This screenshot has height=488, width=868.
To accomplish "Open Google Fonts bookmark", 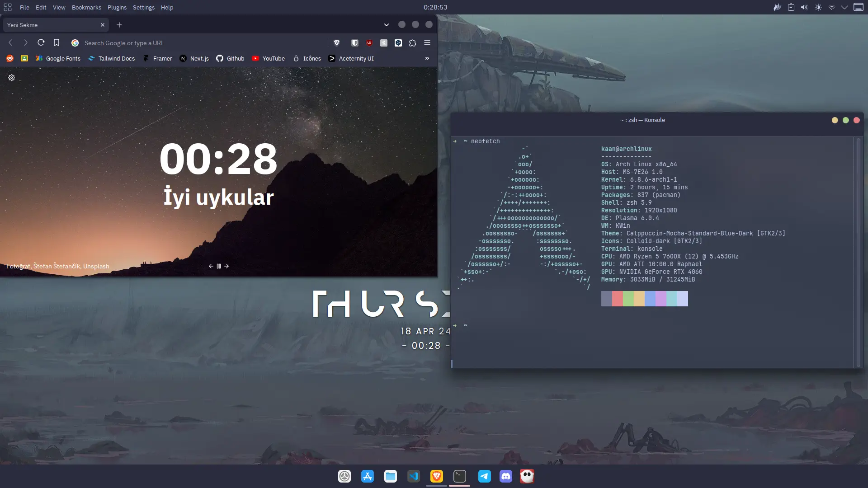I will [x=58, y=58].
